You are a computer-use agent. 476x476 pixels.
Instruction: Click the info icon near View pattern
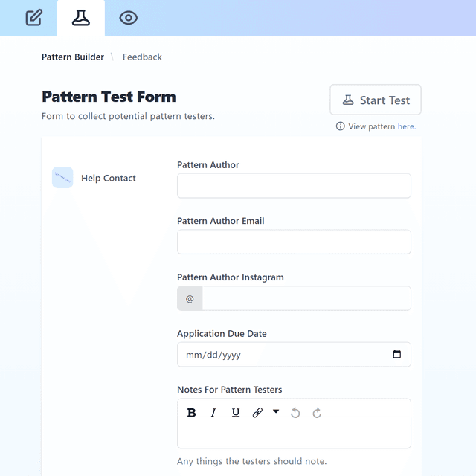341,126
